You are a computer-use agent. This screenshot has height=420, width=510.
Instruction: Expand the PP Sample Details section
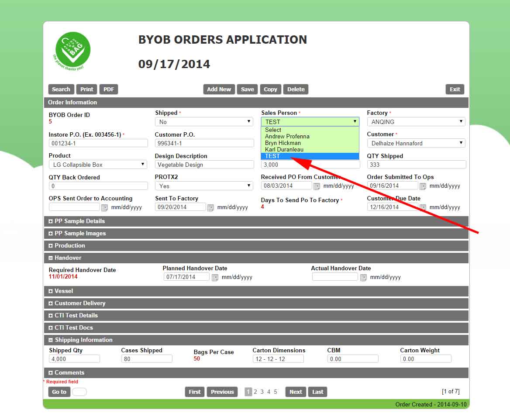pyautogui.click(x=50, y=221)
